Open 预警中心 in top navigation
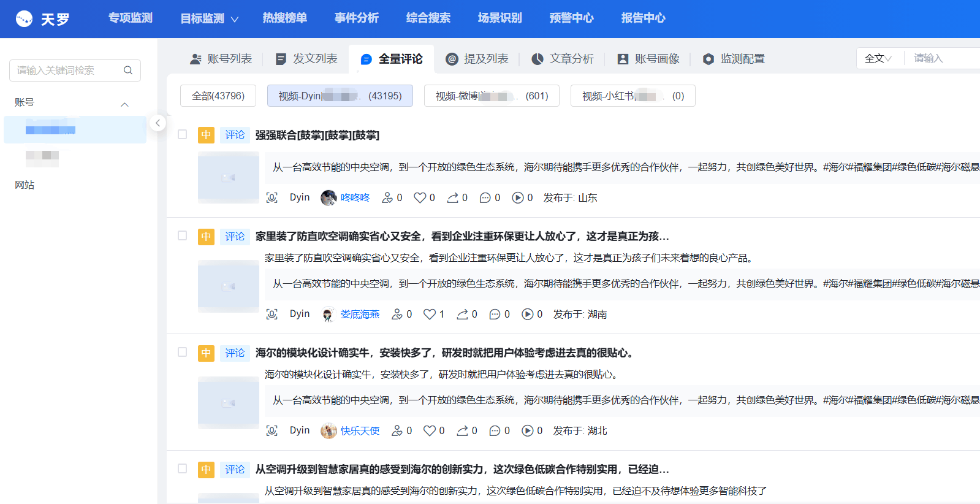Image resolution: width=980 pixels, height=504 pixels. click(x=572, y=18)
